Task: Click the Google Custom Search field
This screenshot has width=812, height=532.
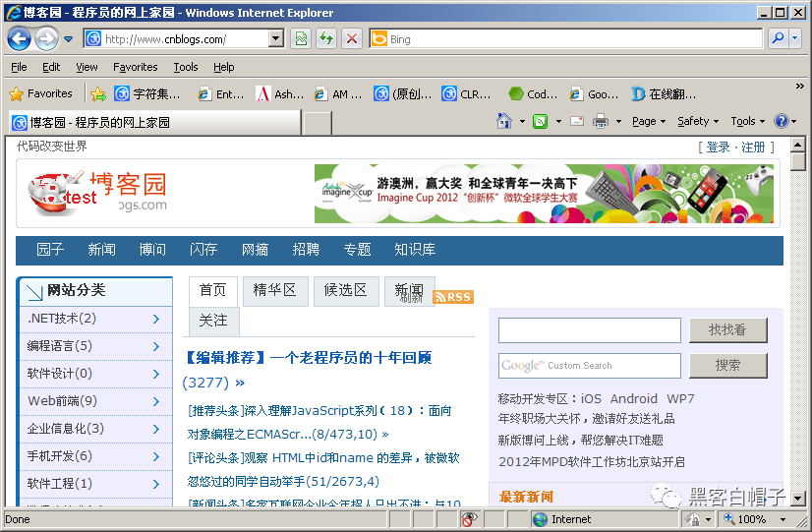Action: [x=589, y=366]
